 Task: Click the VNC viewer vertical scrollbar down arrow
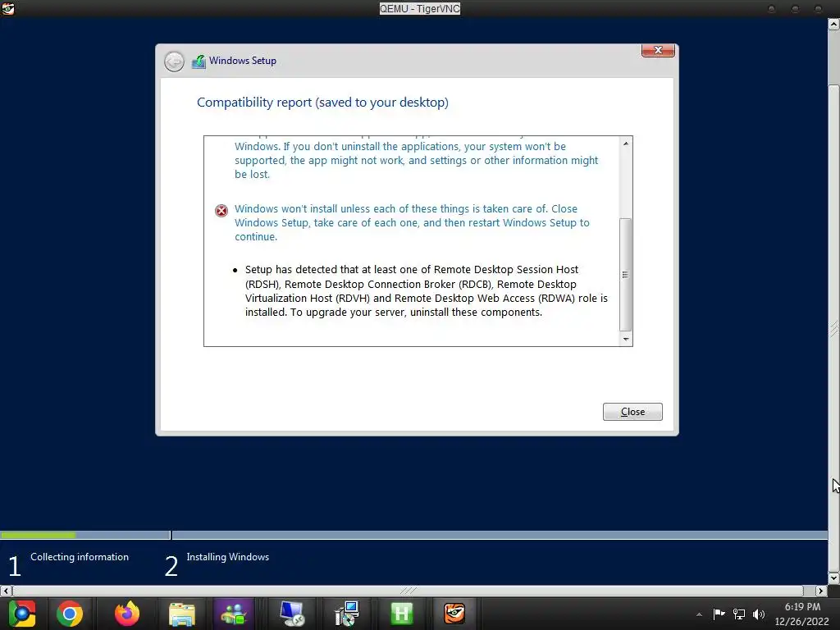(833, 578)
